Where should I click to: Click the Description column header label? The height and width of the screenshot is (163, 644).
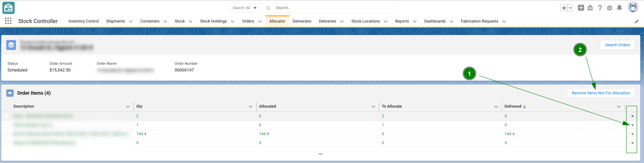point(24,106)
